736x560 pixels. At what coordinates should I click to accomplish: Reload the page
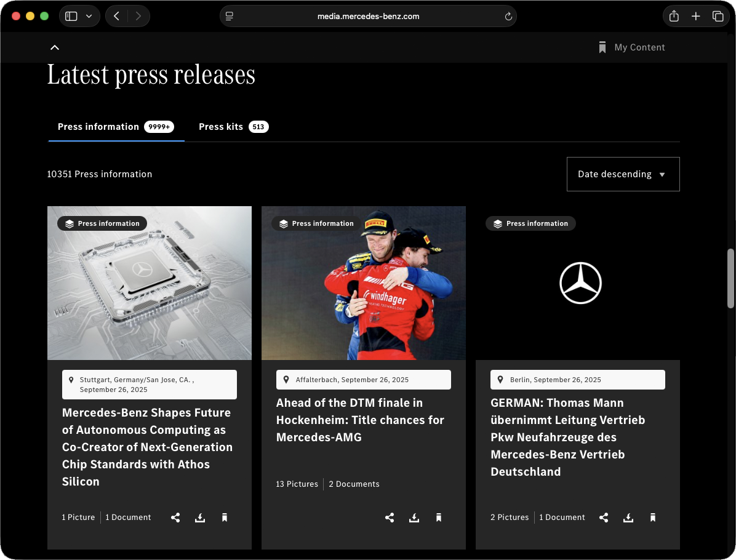(x=508, y=17)
